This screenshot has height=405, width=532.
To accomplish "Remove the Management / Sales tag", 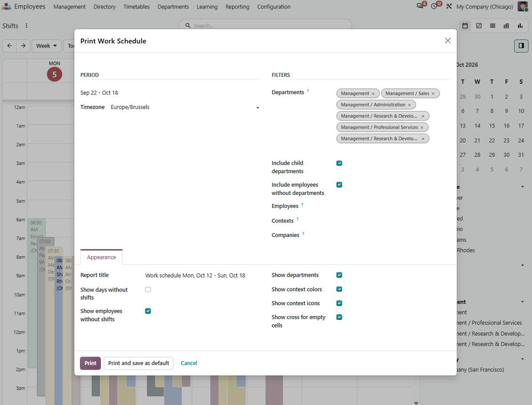I will pos(433,94).
